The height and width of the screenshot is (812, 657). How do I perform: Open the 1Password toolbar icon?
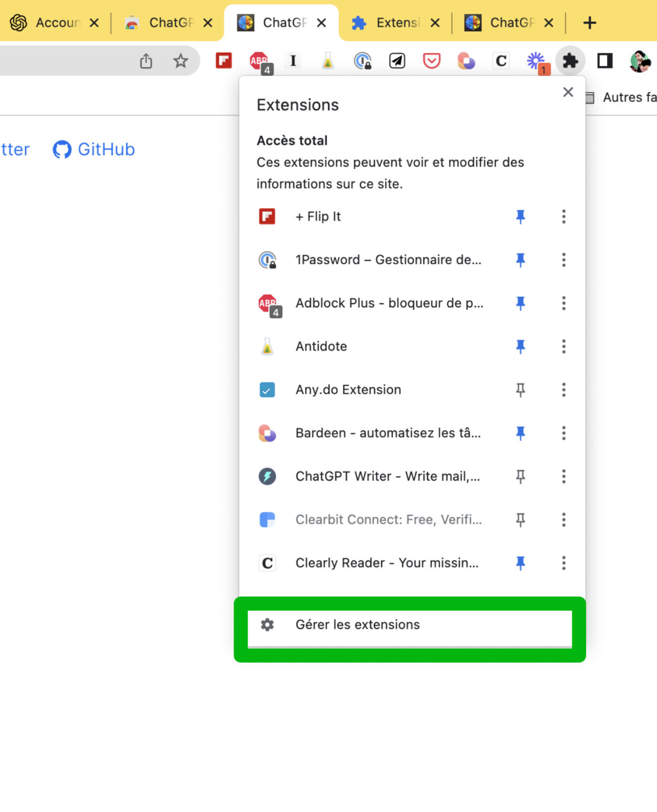click(x=363, y=61)
